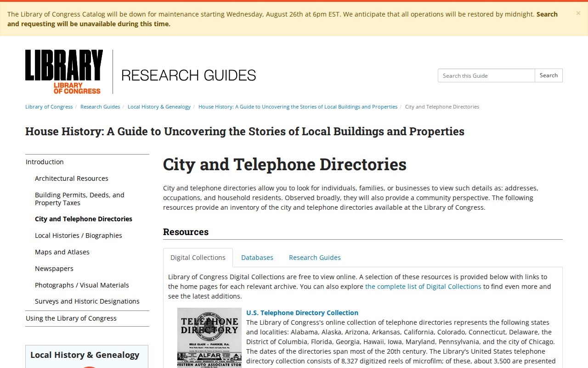
Task: Click the Search this Guide field
Action: [x=486, y=75]
